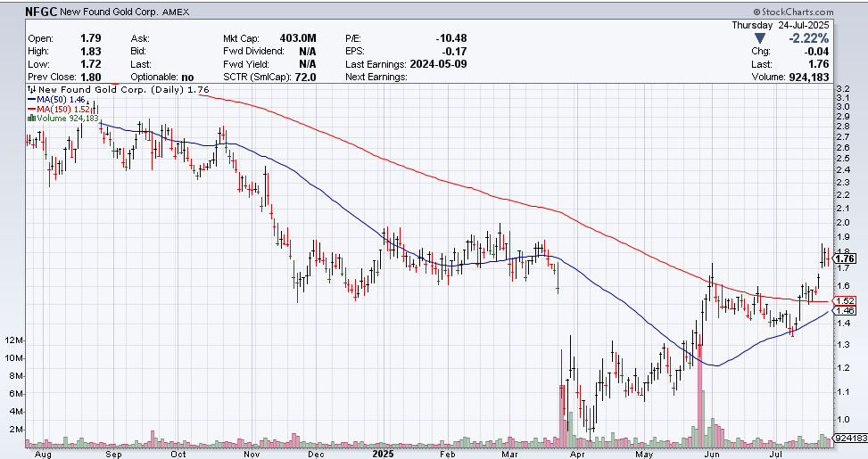The image size is (868, 459).
Task: Click the red MA(150) legend line marker
Action: point(31,108)
